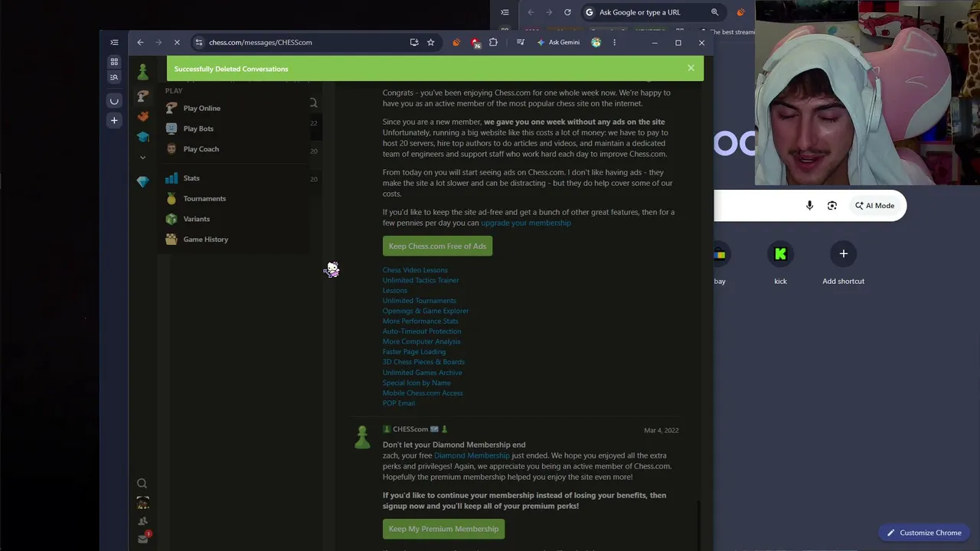Screen dimensions: 980x551
Task: Click the CHESScom green pawn avatar
Action: (362, 437)
